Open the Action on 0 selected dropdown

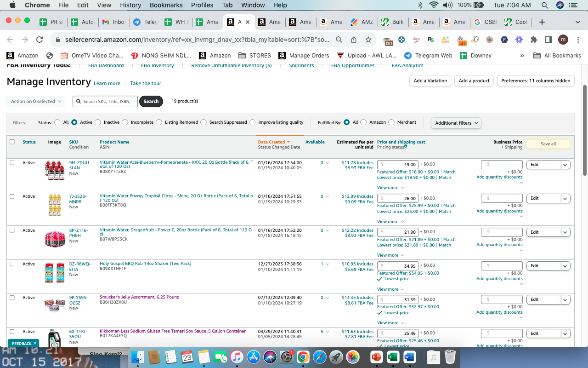36,101
